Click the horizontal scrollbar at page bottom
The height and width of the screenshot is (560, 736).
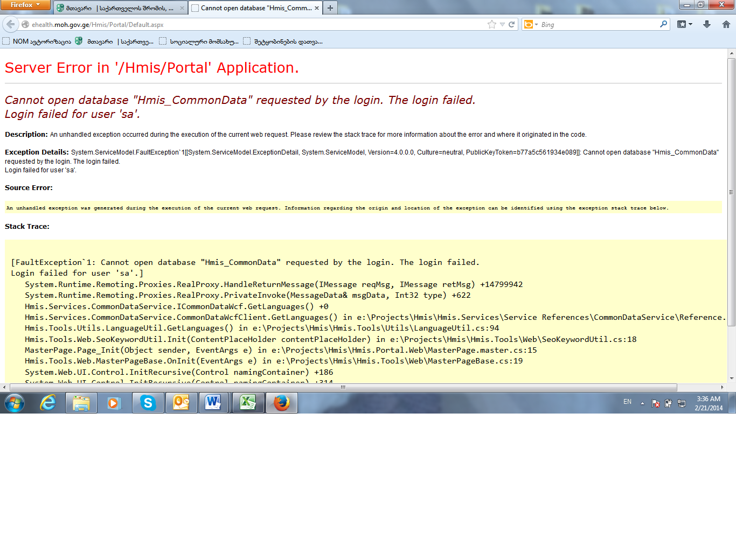tap(343, 387)
